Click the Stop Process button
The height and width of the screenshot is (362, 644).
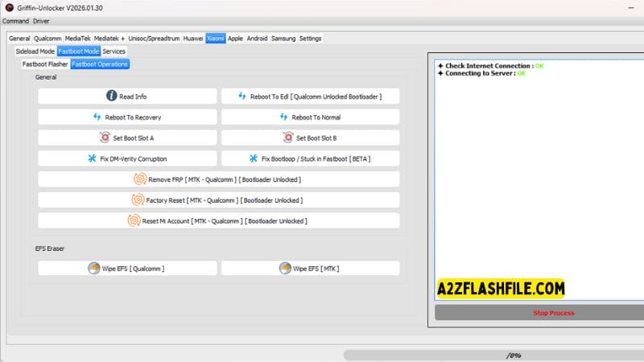pyautogui.click(x=539, y=313)
